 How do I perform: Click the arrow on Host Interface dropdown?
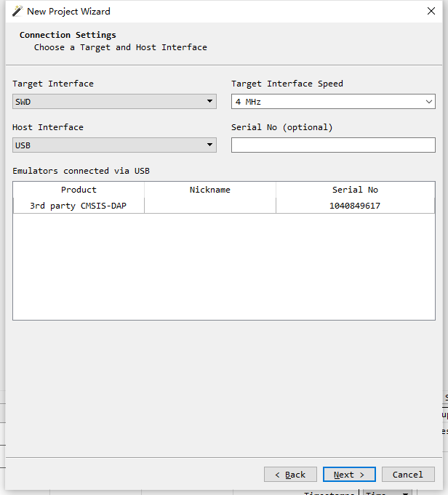point(210,145)
